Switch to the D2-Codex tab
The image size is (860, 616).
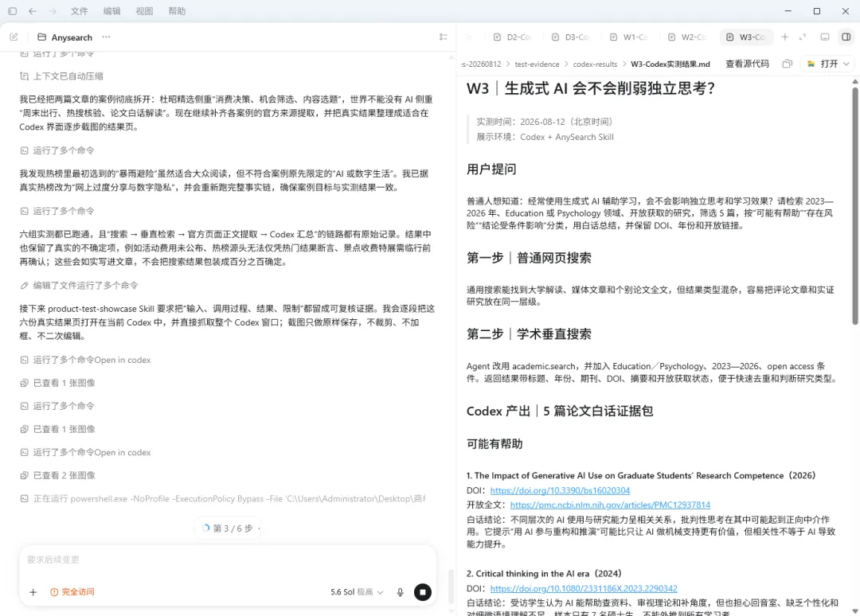click(513, 37)
